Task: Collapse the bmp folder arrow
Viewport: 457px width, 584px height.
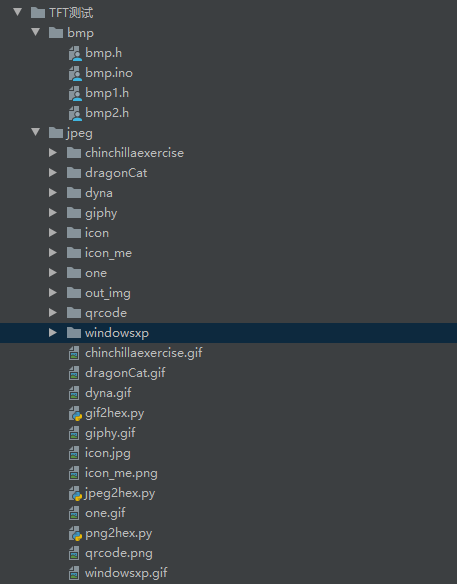Action: coord(36,32)
